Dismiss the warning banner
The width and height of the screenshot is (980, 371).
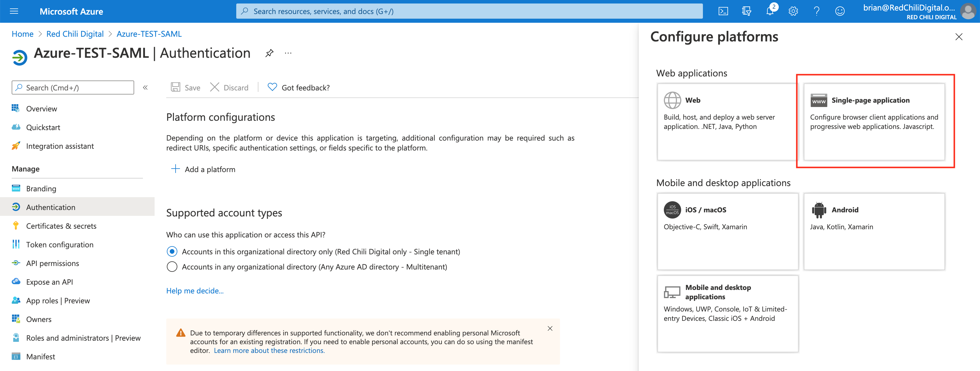[550, 328]
